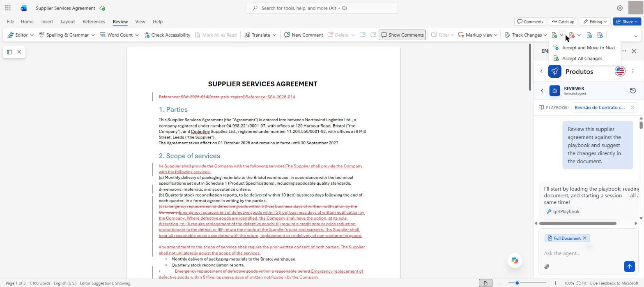Click the REVIEWER agent robot icon
The width and height of the screenshot is (644, 287).
pos(554,90)
